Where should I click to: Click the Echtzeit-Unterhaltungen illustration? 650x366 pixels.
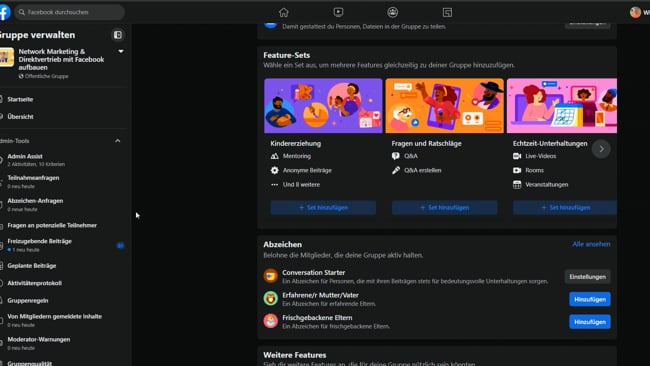562,106
